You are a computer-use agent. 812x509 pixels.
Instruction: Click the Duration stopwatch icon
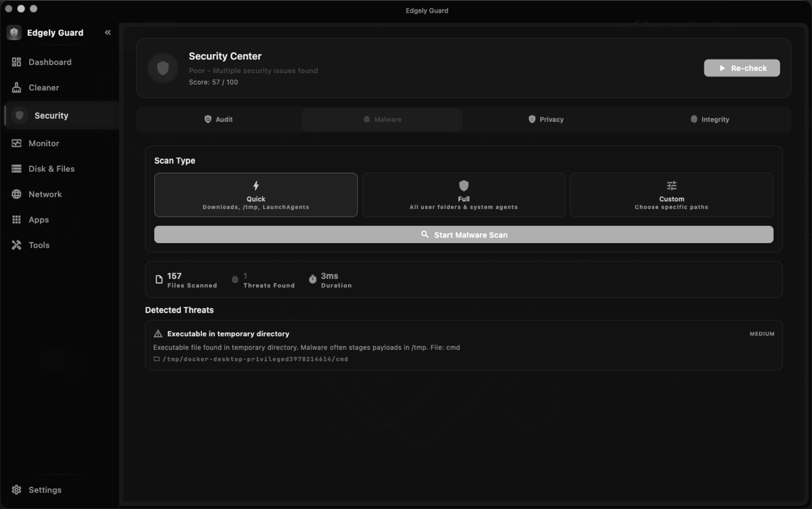(x=313, y=279)
